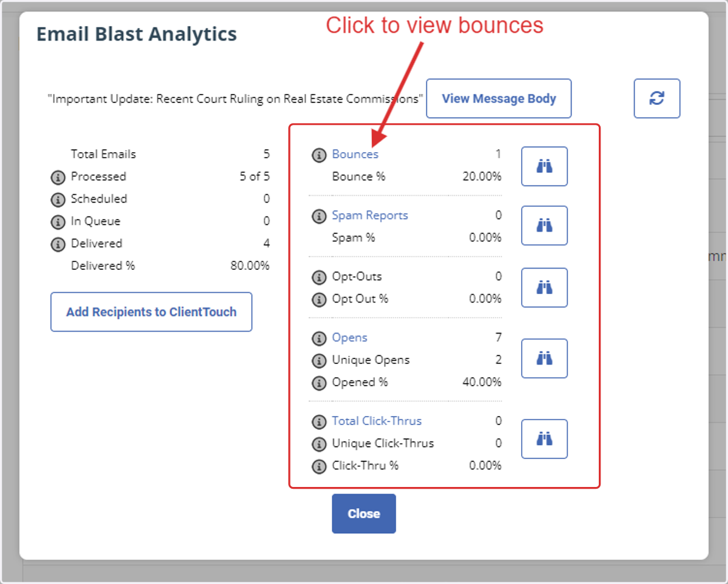This screenshot has width=728, height=584.
Task: Click the 'Bounce %' label
Action: (x=359, y=176)
